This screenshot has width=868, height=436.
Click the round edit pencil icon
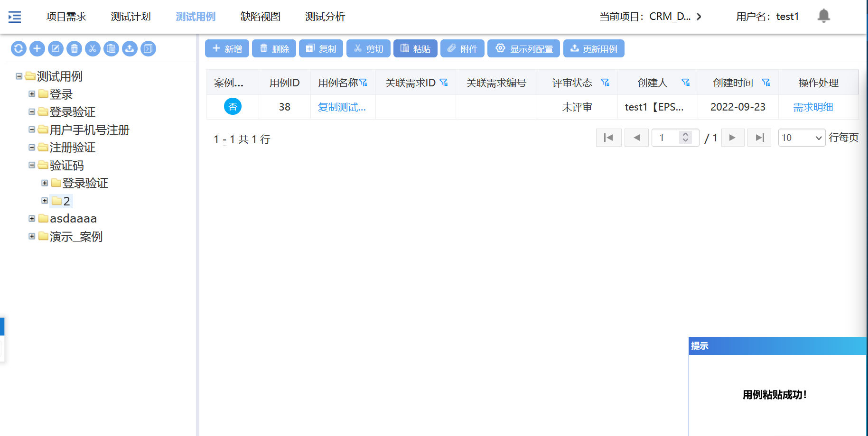[x=56, y=48]
